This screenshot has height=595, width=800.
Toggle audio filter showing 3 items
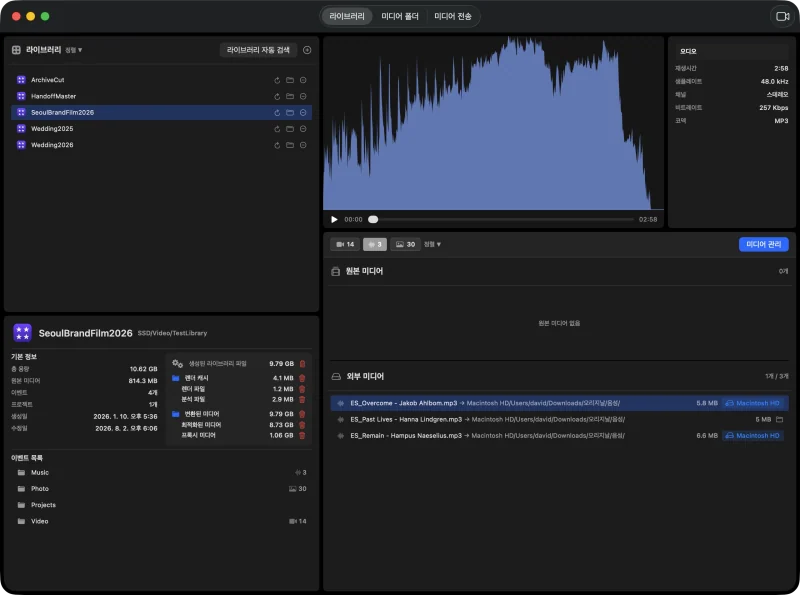pyautogui.click(x=375, y=244)
